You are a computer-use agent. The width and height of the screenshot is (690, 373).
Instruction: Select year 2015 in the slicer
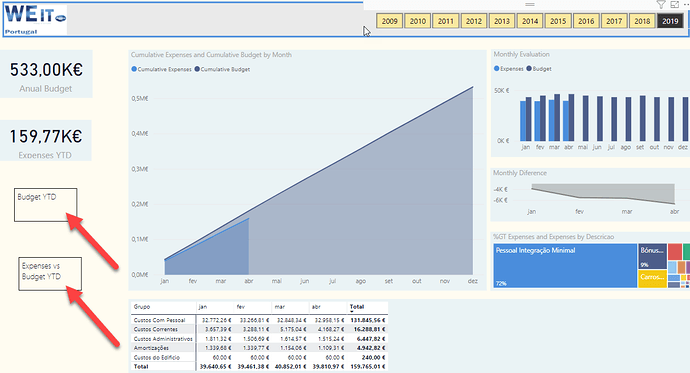pyautogui.click(x=558, y=21)
